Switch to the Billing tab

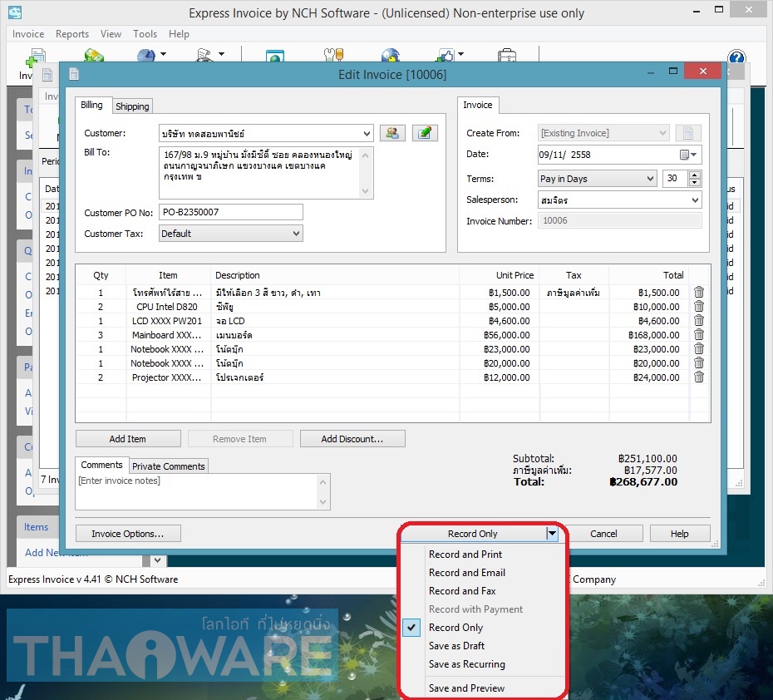tap(91, 105)
